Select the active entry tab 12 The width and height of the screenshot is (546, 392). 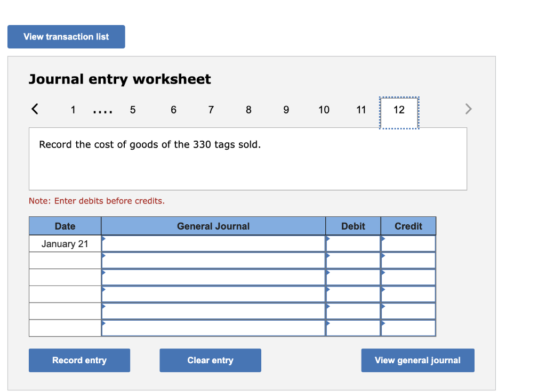399,113
